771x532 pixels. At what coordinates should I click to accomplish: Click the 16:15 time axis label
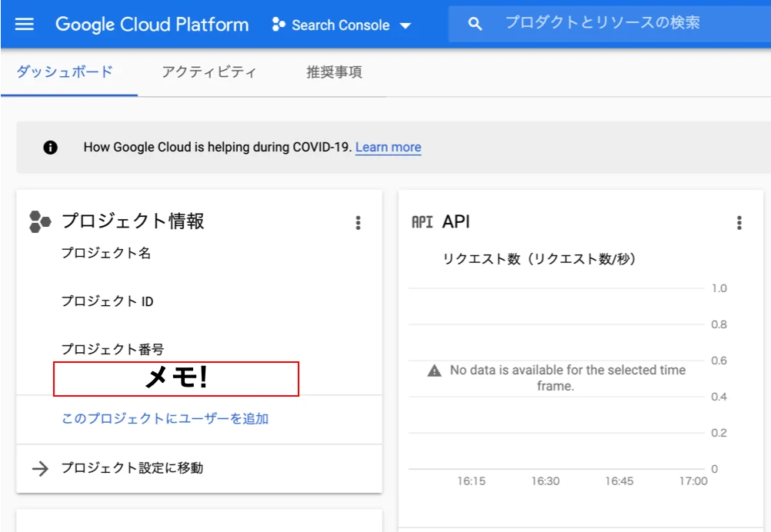(x=471, y=481)
